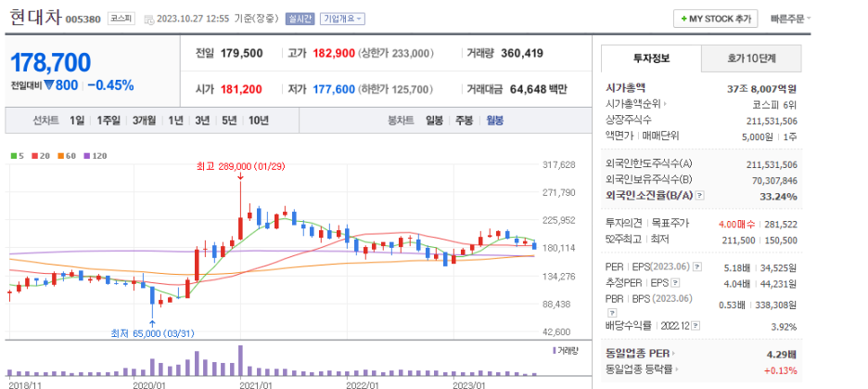The image size is (868, 389).
Task: Select the 3개월 line chart period
Action: pyautogui.click(x=144, y=121)
